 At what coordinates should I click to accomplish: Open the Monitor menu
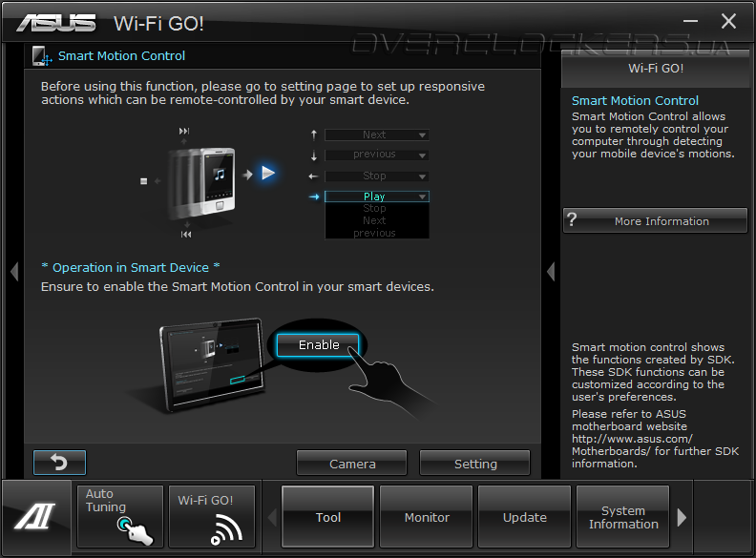(427, 517)
